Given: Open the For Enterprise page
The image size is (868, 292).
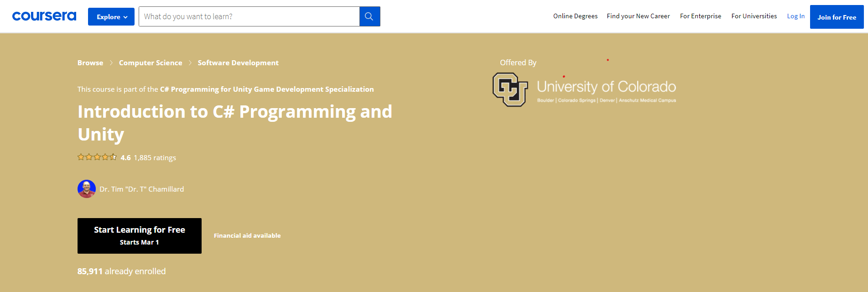Looking at the screenshot, I should tap(701, 16).
